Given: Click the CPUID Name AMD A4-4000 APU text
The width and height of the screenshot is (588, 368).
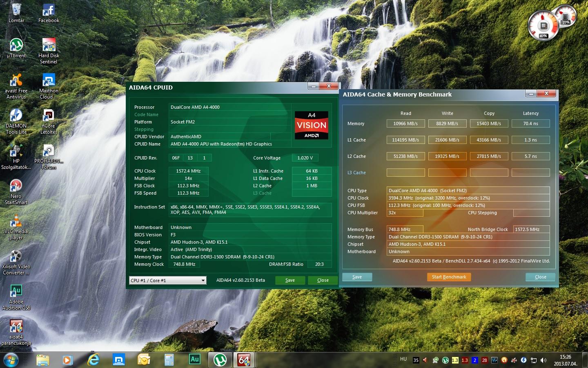Looking at the screenshot, I should [221, 144].
